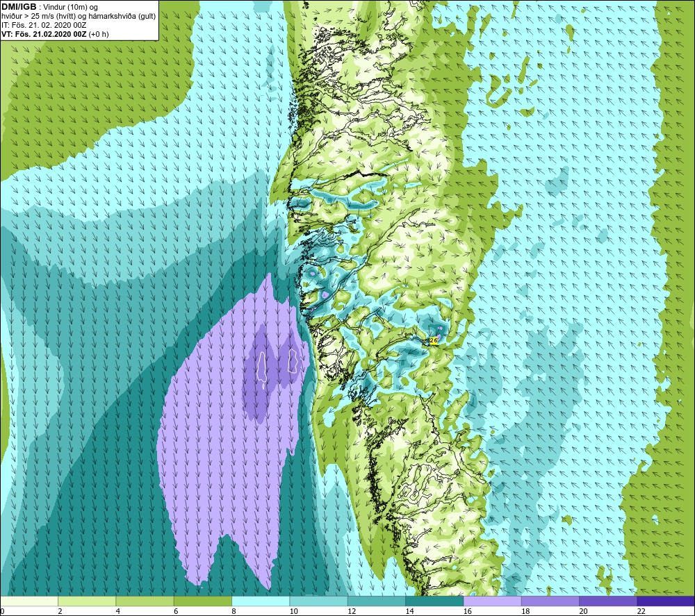
Task: Click the legend scale label 16
Action: (x=468, y=612)
